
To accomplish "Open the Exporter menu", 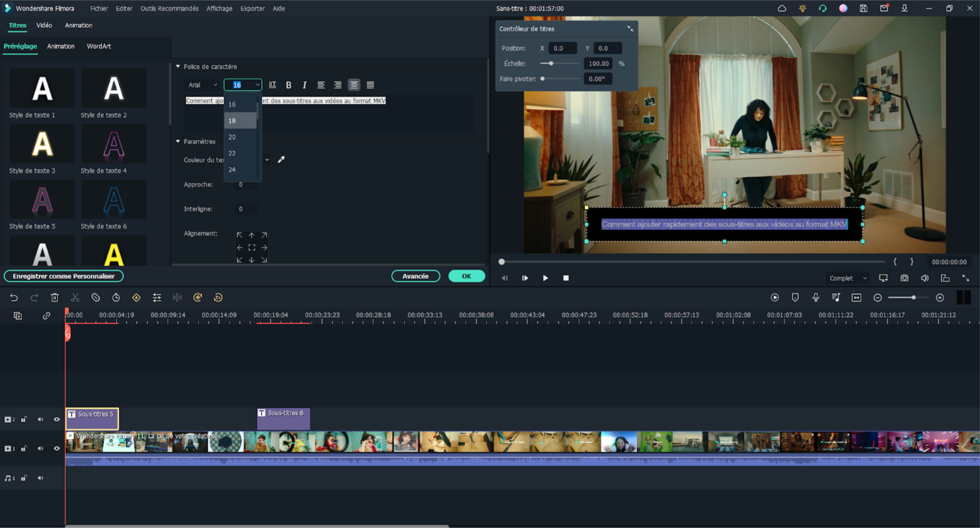I will click(252, 8).
